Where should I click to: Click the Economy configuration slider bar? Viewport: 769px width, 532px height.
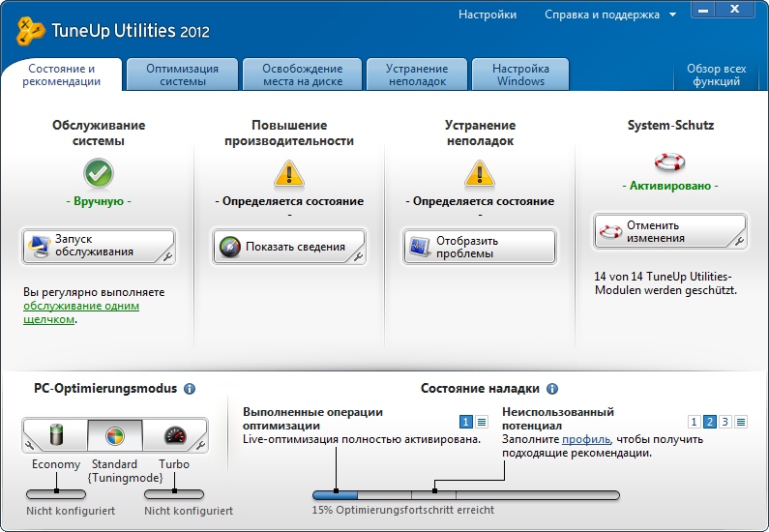pos(56,493)
